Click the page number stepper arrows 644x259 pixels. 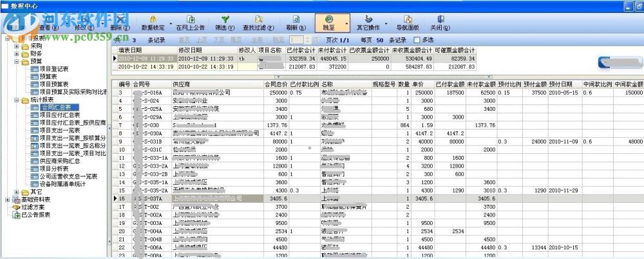(307, 40)
